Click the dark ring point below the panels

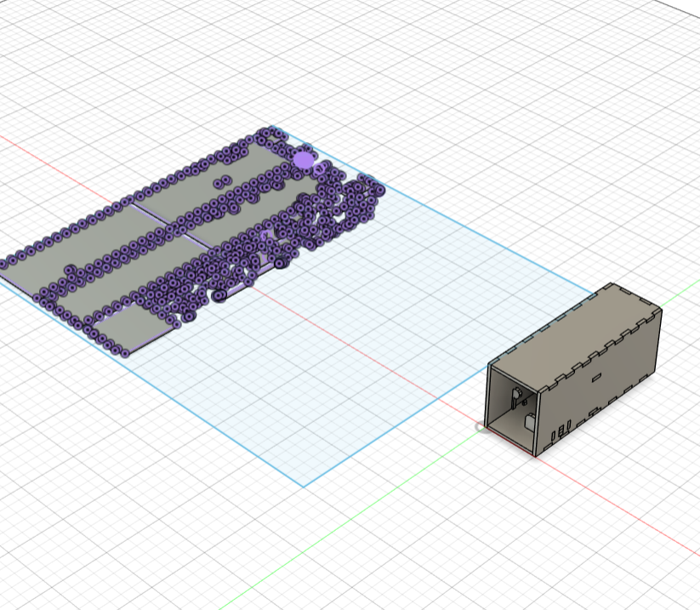click(219, 295)
